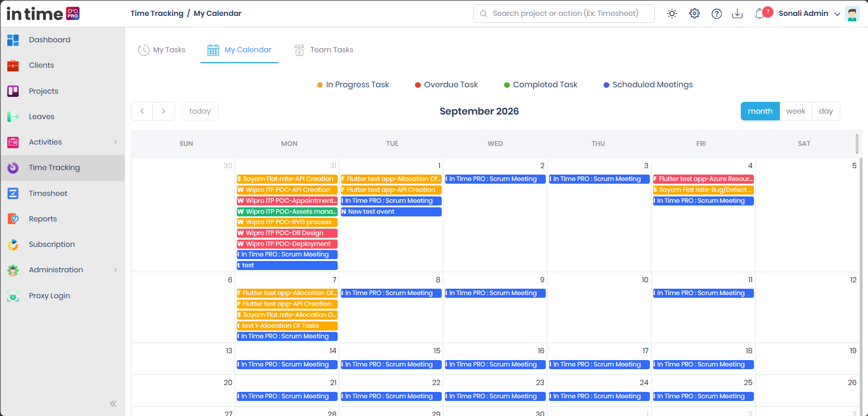Click the download icon in header
Screen dimensions: 868x416
[x=737, y=14]
